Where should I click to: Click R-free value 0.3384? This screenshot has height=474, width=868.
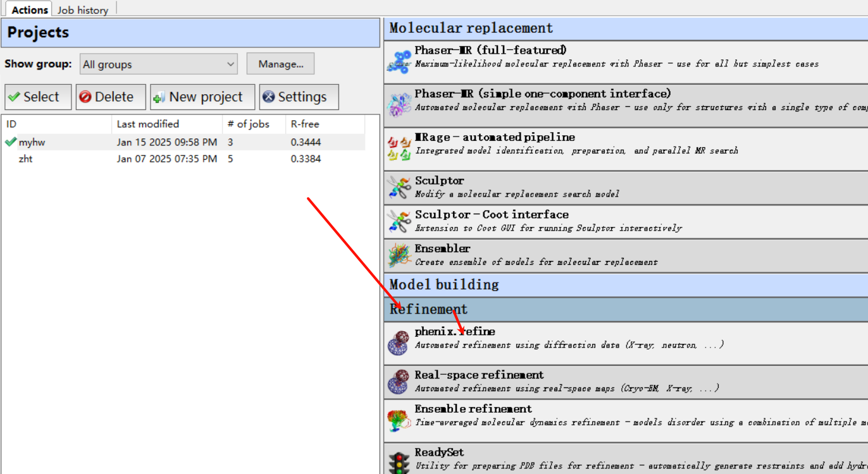[306, 159]
